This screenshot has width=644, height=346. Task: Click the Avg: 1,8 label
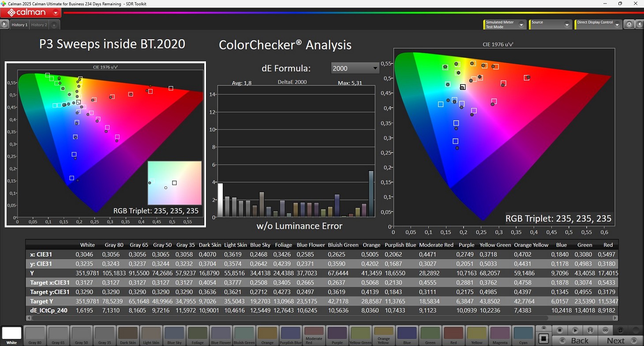click(x=242, y=83)
